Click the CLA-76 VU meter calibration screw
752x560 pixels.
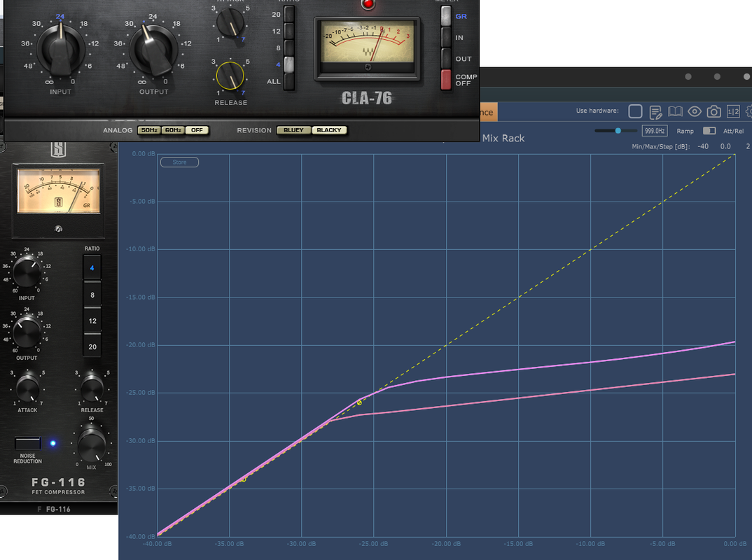pos(368,67)
